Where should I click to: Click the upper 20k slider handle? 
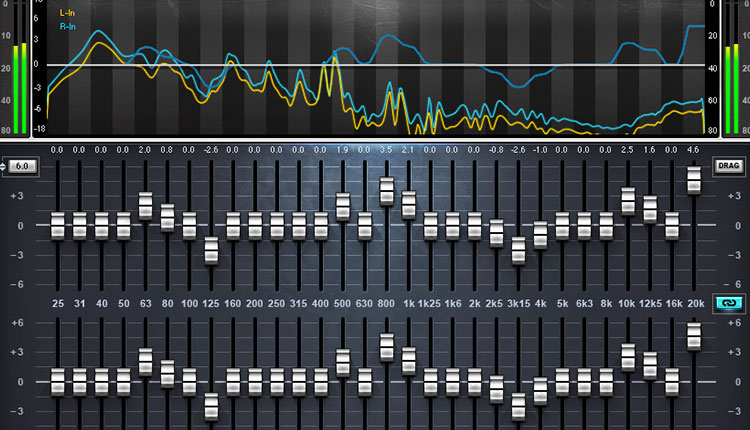click(695, 179)
